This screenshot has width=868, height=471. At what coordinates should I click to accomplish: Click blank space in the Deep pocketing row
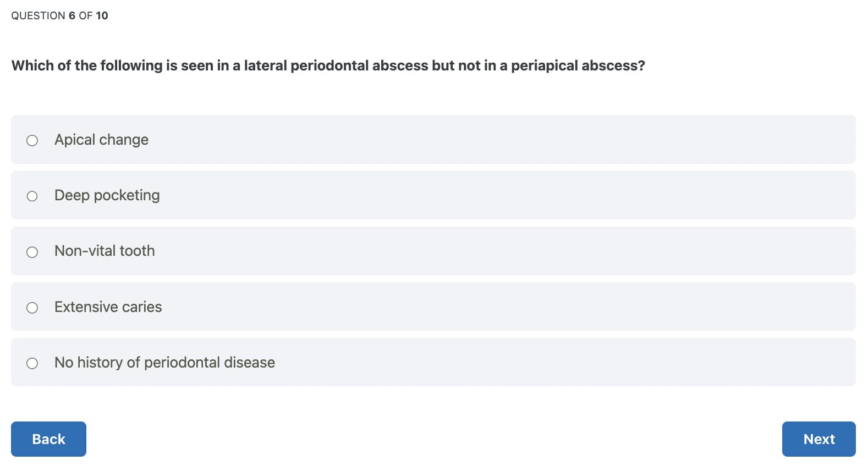coord(495,195)
